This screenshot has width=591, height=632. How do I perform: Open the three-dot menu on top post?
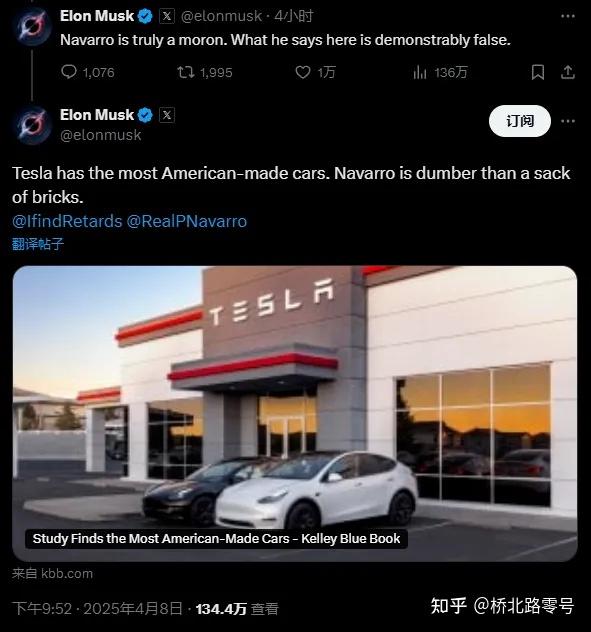pyautogui.click(x=568, y=16)
